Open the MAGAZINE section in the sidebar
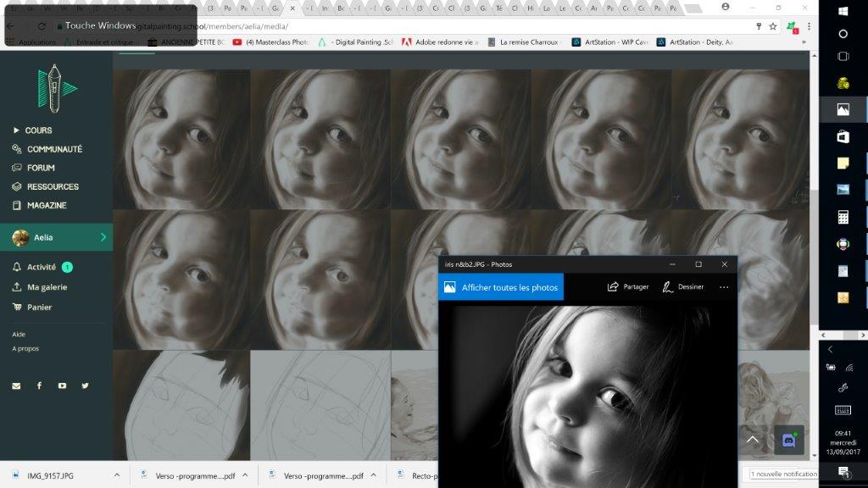 click(x=46, y=205)
